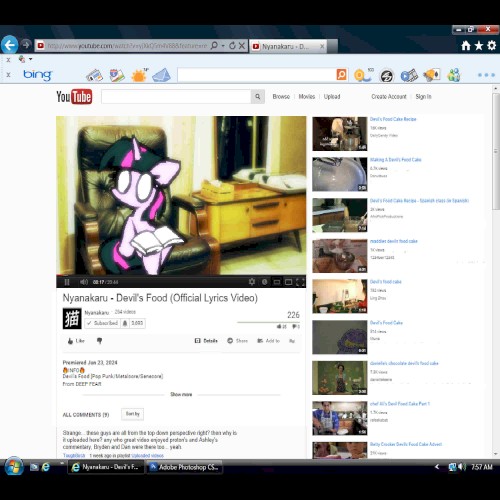Open the Browse menu on YouTube
The height and width of the screenshot is (500, 500).
coord(281,97)
